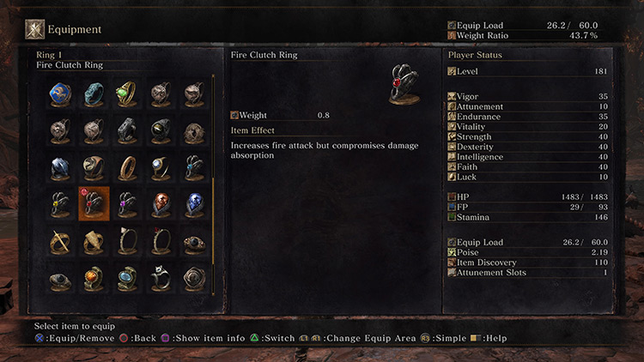Select the blue shield-shaped ring with bird emblem

pyautogui.click(x=60, y=94)
